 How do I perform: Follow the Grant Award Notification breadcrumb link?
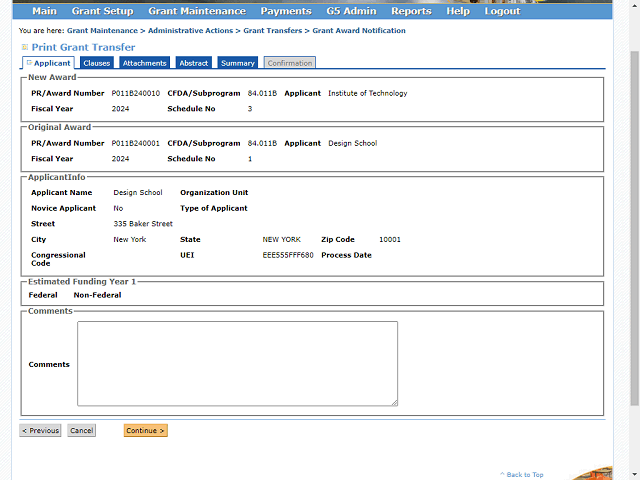coord(359,31)
